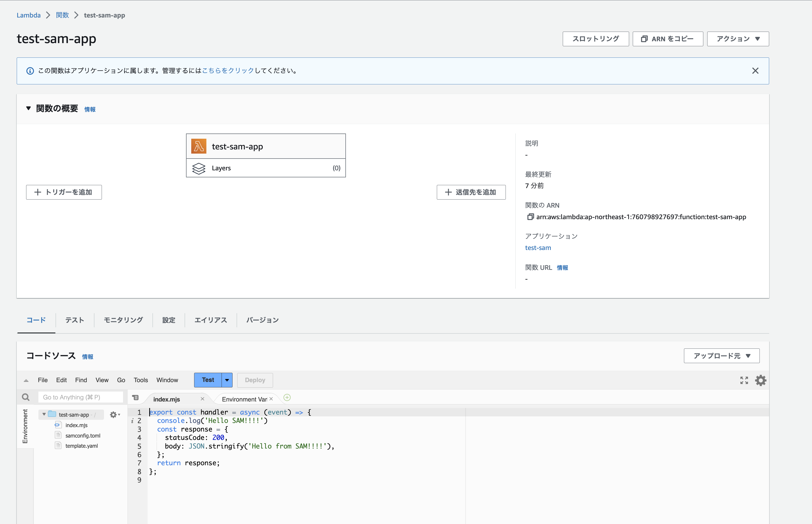Click the info circle icon in the banner

point(30,71)
